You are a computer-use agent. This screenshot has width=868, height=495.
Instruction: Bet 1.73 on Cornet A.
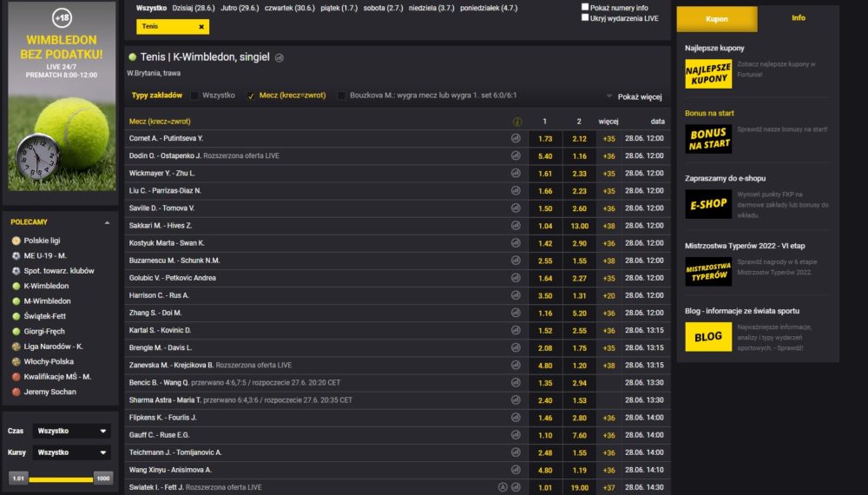click(545, 138)
